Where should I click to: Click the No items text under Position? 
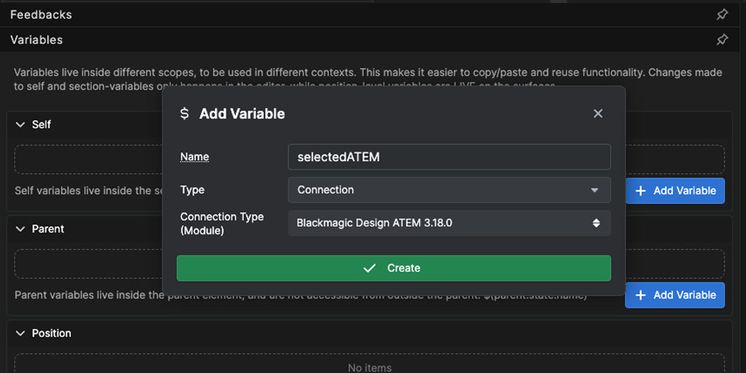369,368
